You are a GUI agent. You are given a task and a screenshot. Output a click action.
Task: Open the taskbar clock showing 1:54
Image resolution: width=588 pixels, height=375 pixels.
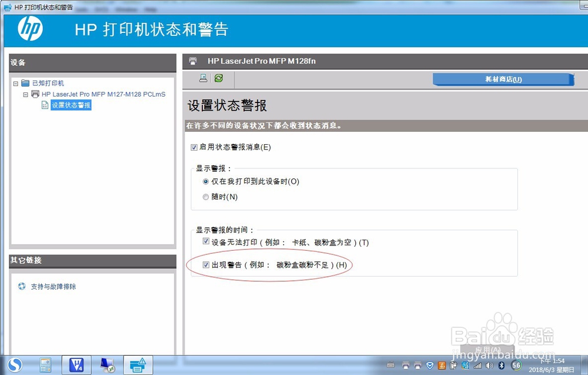click(552, 365)
